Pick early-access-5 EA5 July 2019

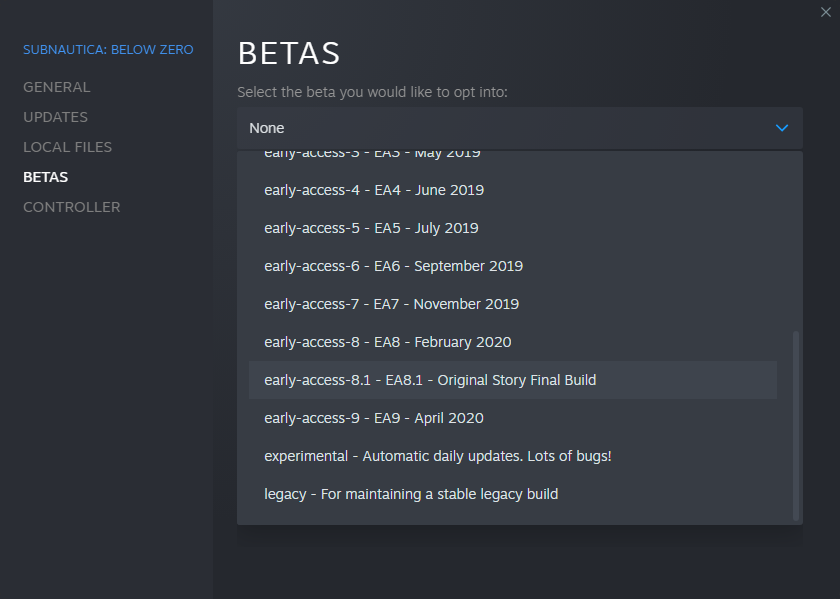pyautogui.click(x=371, y=228)
